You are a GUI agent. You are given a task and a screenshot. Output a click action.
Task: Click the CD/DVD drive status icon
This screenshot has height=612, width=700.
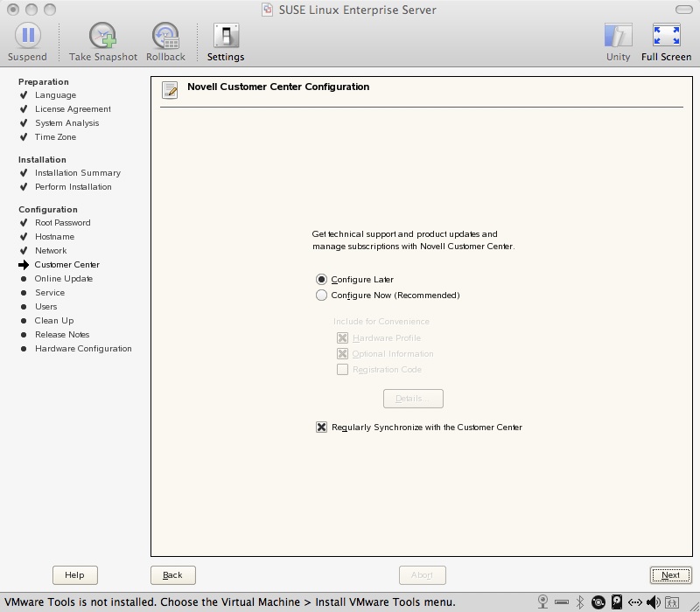(x=598, y=602)
